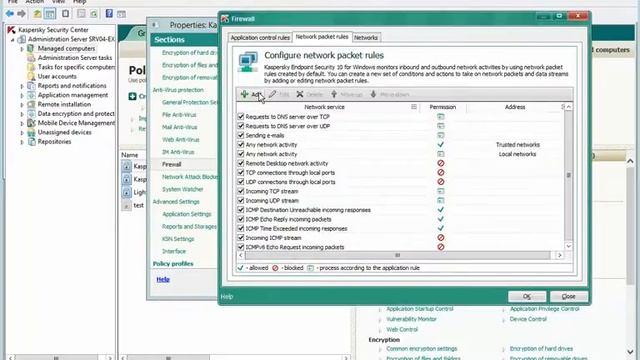Toggle TCP connections through local ports checkbox
The width and height of the screenshot is (640, 360).
pyautogui.click(x=241, y=173)
